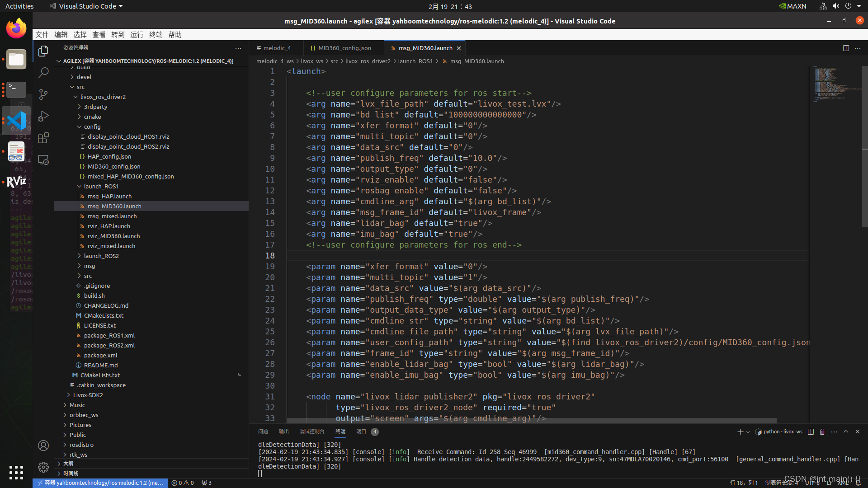Create a new terminal with plus icon

(x=740, y=432)
